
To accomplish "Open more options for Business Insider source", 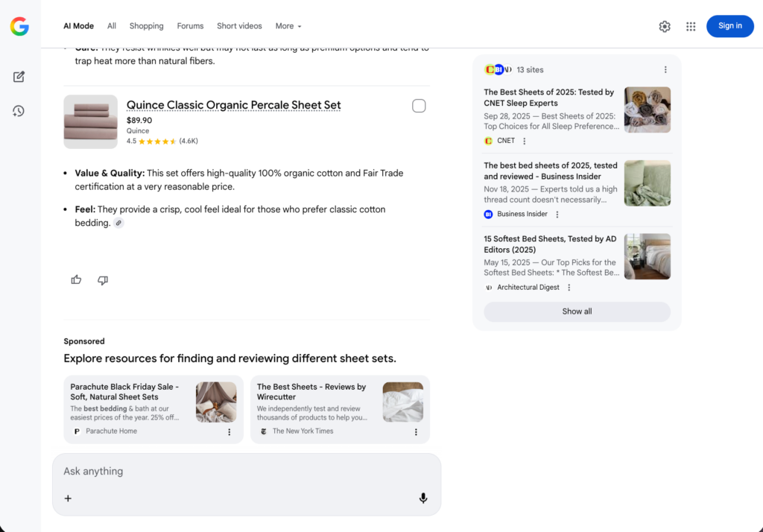I will point(557,214).
